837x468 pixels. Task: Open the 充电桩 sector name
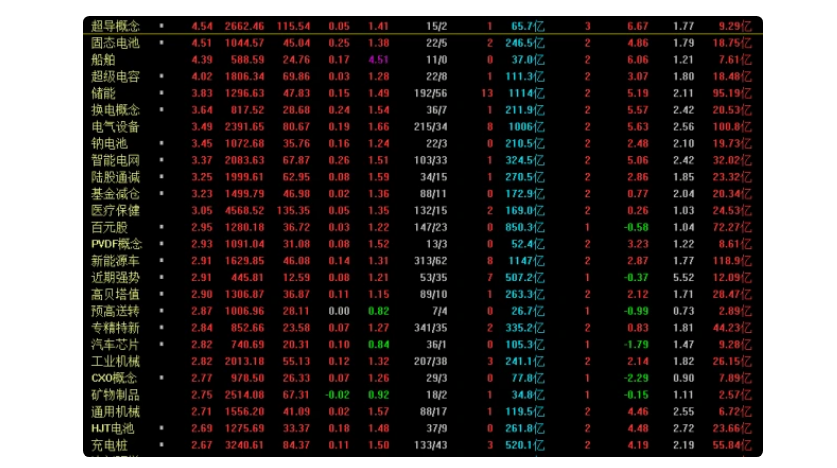coord(109,445)
